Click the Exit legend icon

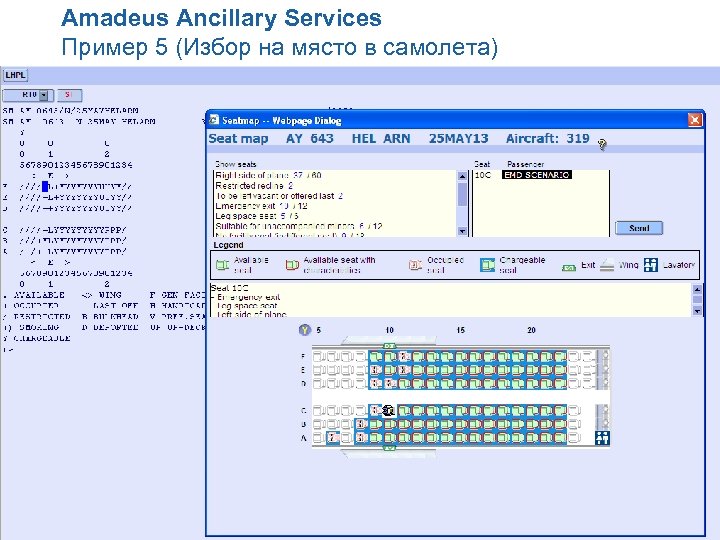569,267
